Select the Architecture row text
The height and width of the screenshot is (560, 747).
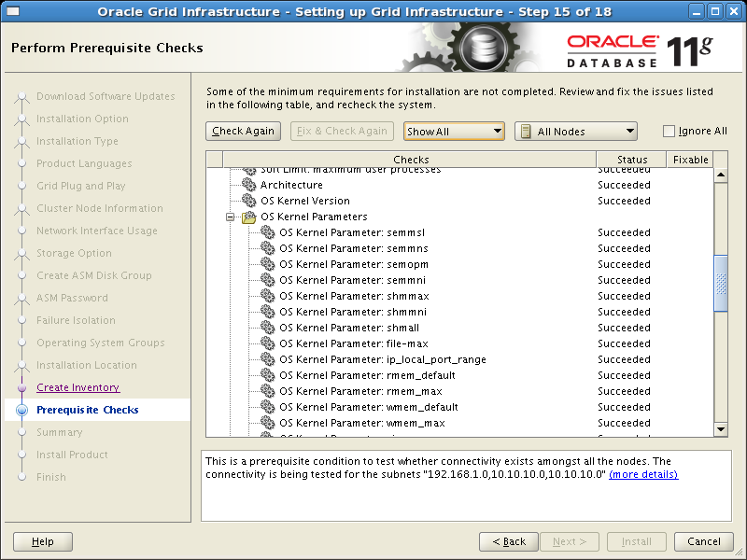[291, 185]
